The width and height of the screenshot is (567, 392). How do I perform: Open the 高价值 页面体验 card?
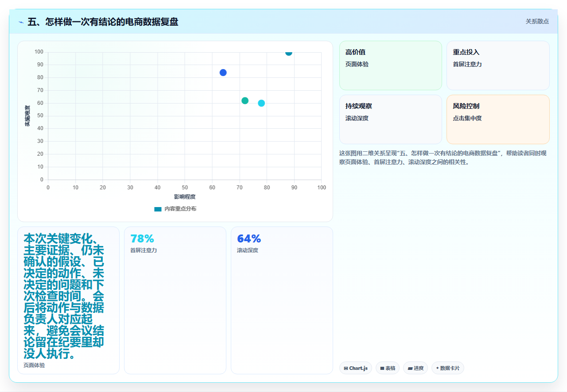tap(391, 65)
